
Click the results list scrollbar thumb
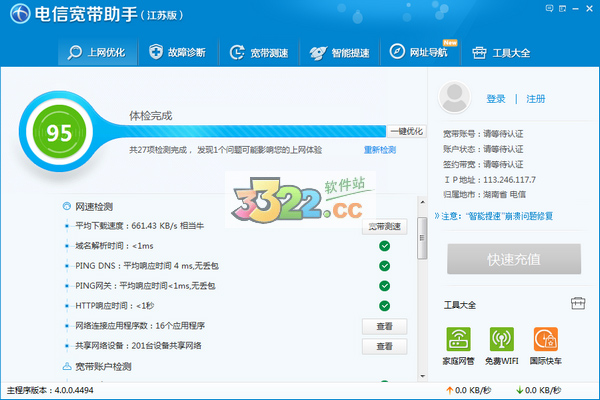422,238
